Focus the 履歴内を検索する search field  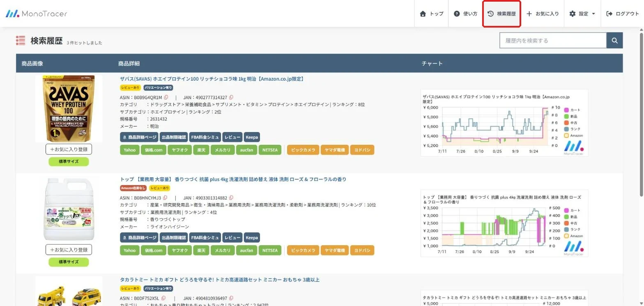553,40
